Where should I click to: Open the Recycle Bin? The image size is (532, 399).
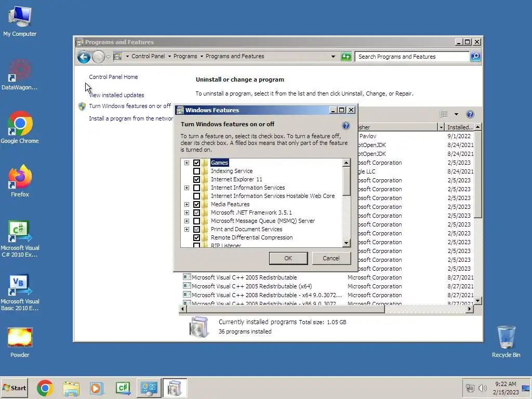tap(506, 341)
